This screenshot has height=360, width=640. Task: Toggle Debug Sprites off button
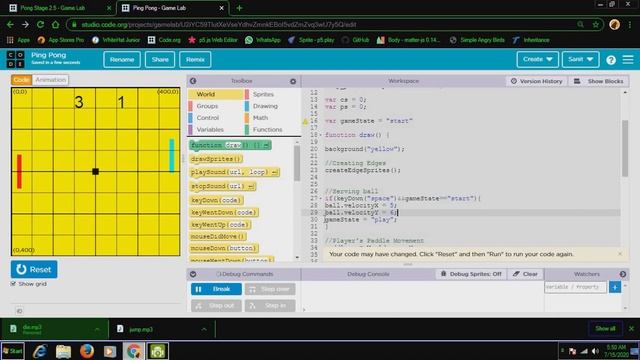pos(471,274)
